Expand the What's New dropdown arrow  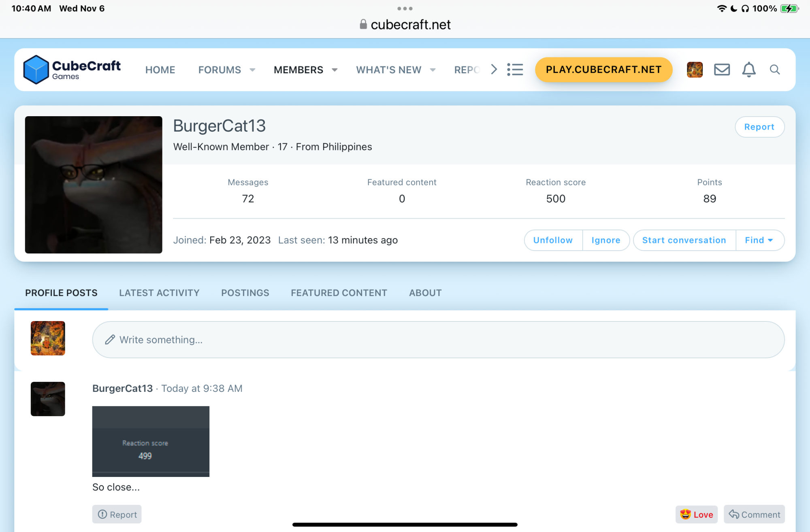point(433,70)
